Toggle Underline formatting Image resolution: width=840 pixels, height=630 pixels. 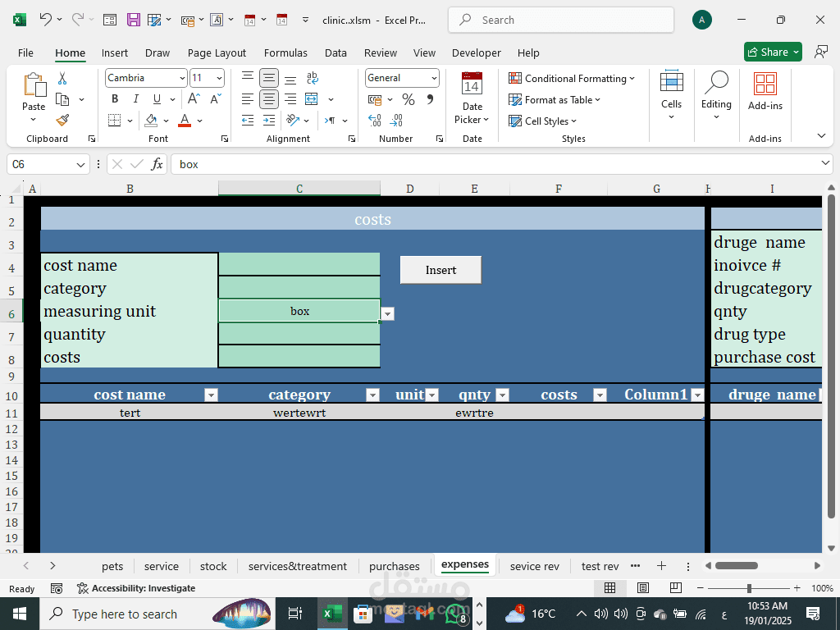tap(157, 98)
